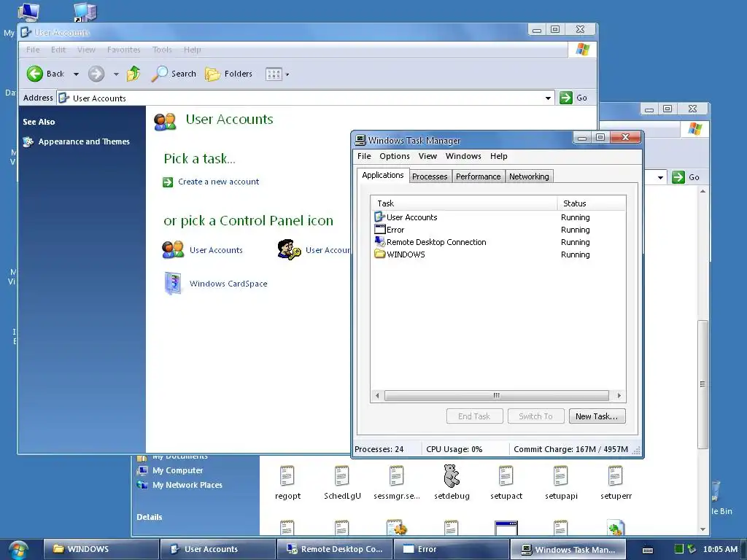Open User Accounts control panel icon
This screenshot has height=560, width=747.
[202, 250]
